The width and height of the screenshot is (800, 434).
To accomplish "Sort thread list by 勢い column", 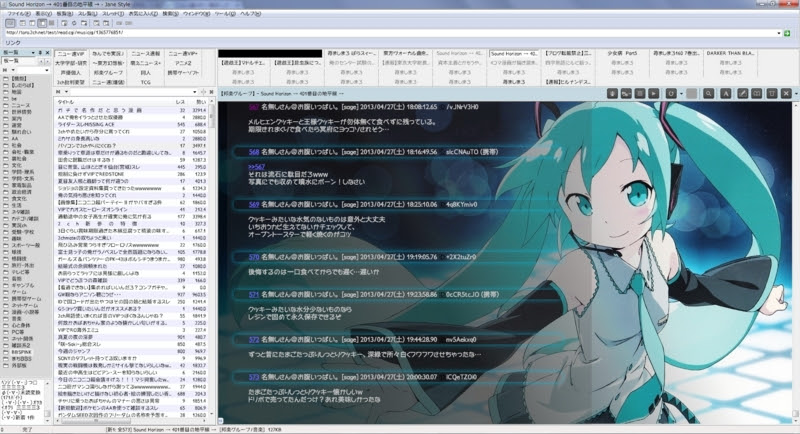I will [198, 102].
